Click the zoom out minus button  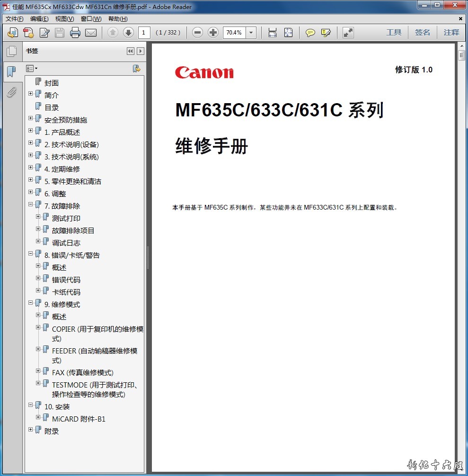(198, 33)
